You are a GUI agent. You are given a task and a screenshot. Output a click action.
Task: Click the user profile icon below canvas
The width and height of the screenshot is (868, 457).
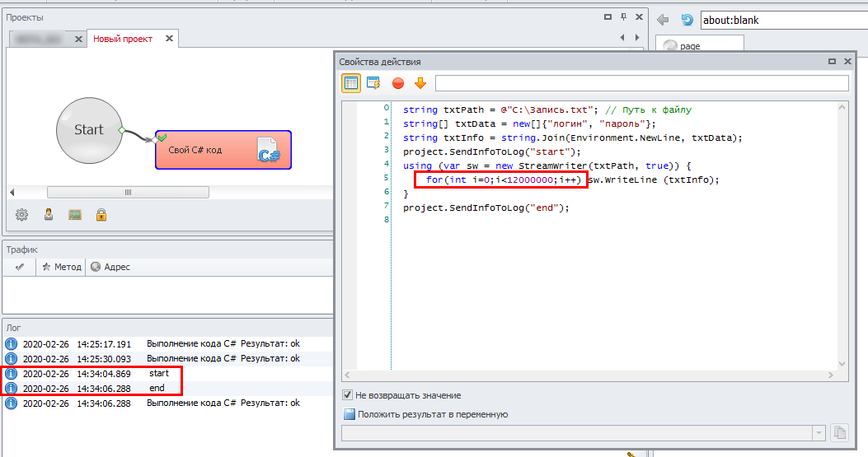coord(49,215)
